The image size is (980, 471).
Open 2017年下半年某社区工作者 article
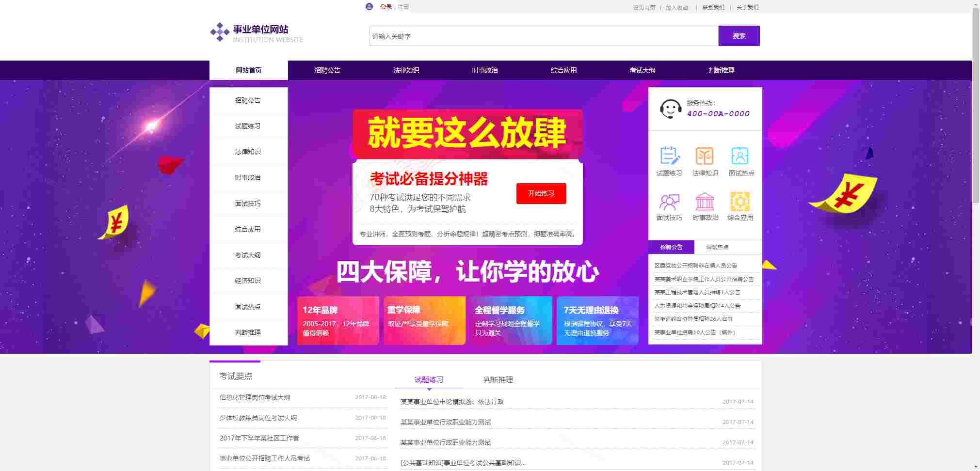pyautogui.click(x=259, y=438)
